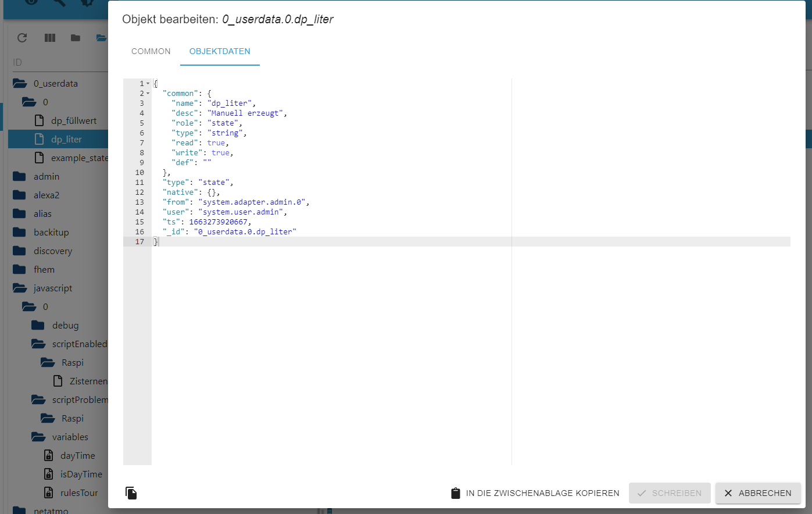Select the dayTime state
The image size is (812, 514).
tap(77, 456)
